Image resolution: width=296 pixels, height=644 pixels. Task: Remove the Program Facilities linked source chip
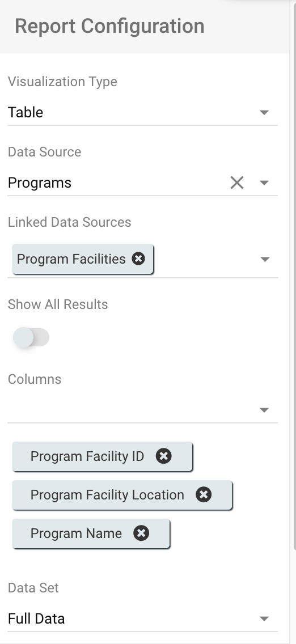pos(138,259)
